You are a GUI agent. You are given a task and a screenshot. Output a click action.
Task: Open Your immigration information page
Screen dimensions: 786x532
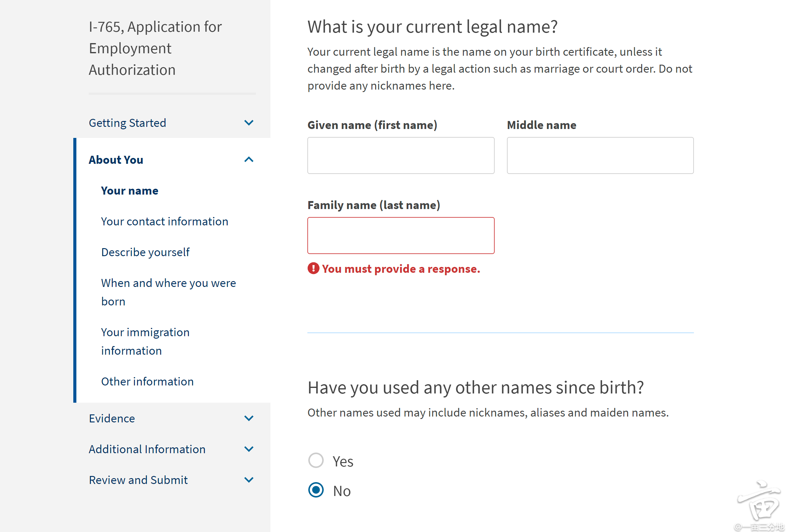click(x=145, y=341)
